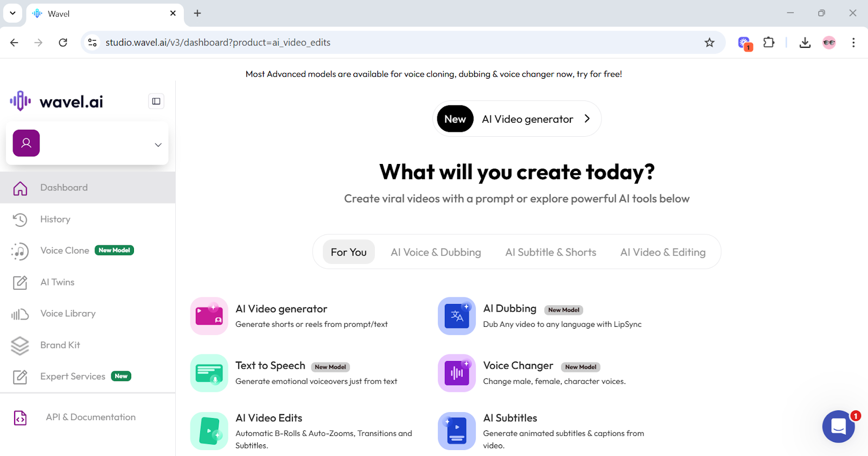Open API & Documentation link

point(91,417)
